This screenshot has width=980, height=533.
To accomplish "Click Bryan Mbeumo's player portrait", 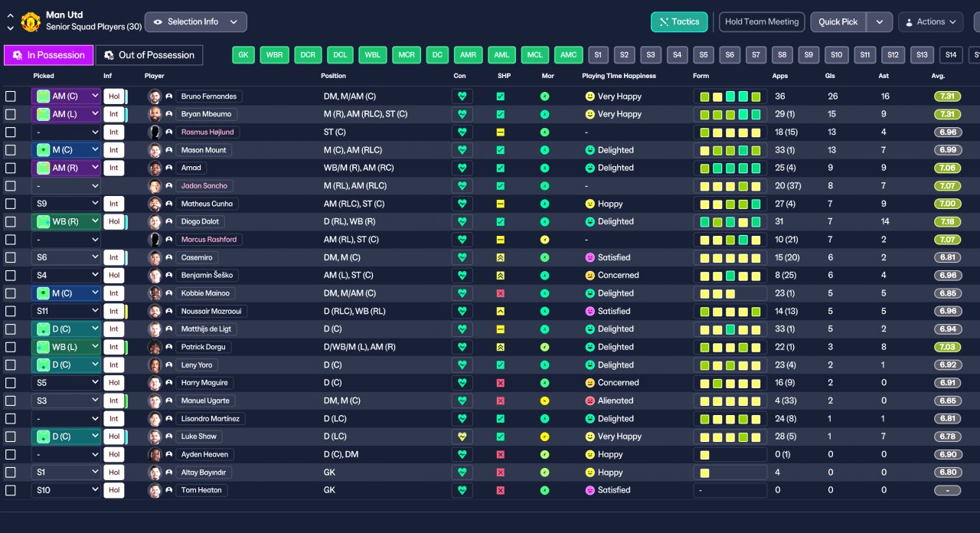I will click(x=155, y=114).
